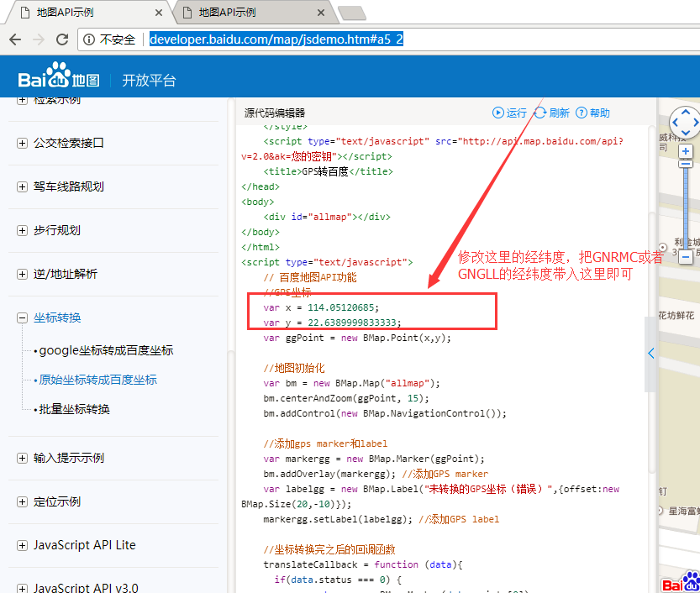Click browser back arrow

point(14,39)
